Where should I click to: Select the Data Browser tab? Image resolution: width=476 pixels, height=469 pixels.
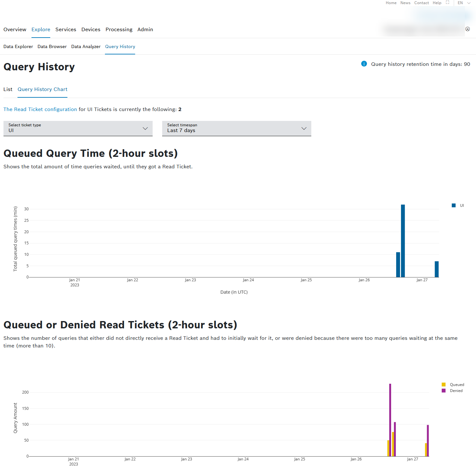coord(52,46)
